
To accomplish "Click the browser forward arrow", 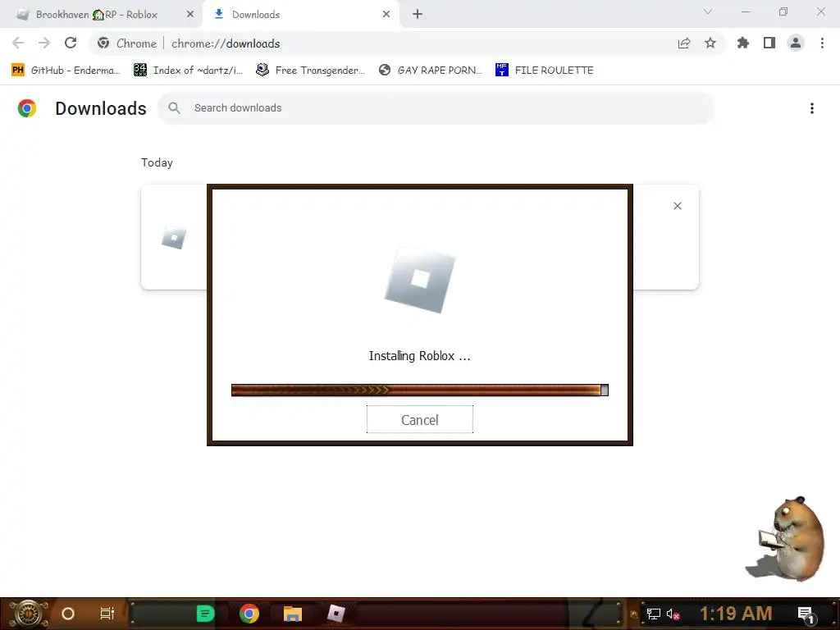I will click(44, 43).
